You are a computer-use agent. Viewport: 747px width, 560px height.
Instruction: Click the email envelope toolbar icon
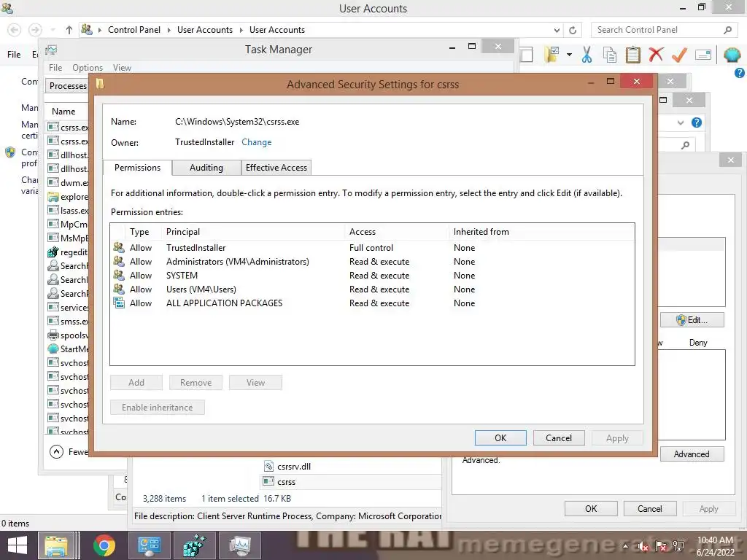pyautogui.click(x=703, y=55)
